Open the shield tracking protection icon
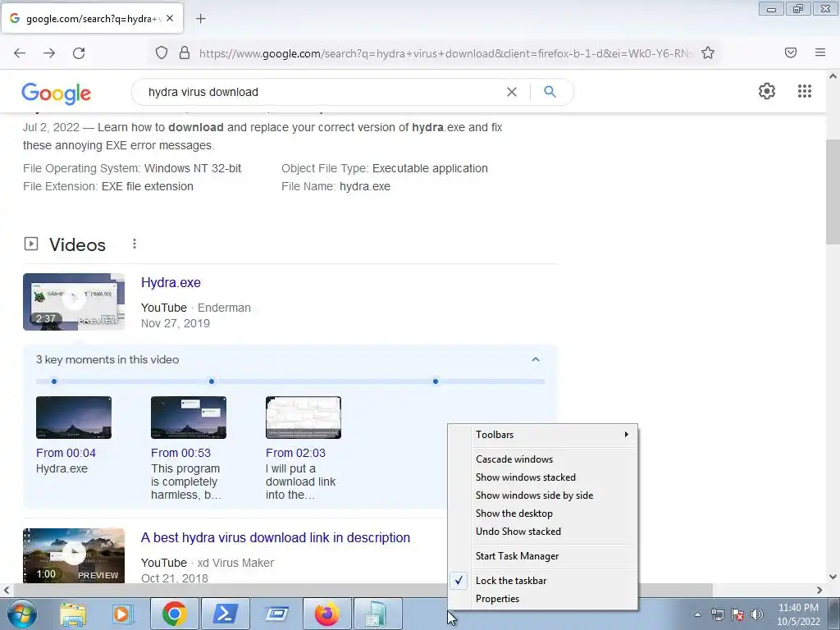Screen dimensions: 840x630 (162, 52)
